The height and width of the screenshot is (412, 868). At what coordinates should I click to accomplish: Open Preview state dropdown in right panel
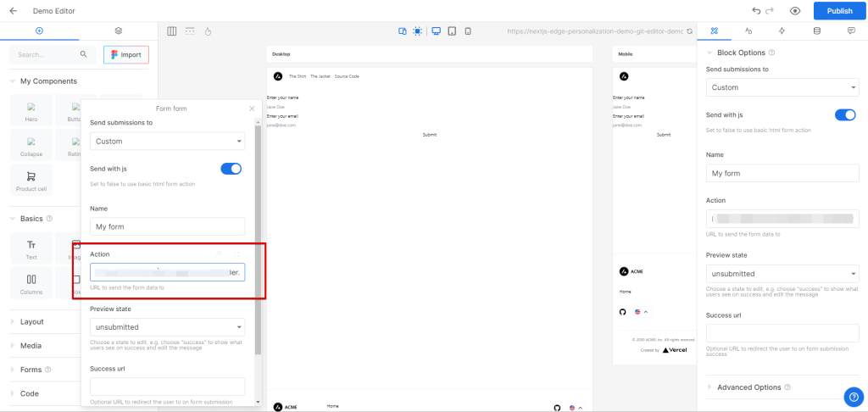(x=782, y=274)
